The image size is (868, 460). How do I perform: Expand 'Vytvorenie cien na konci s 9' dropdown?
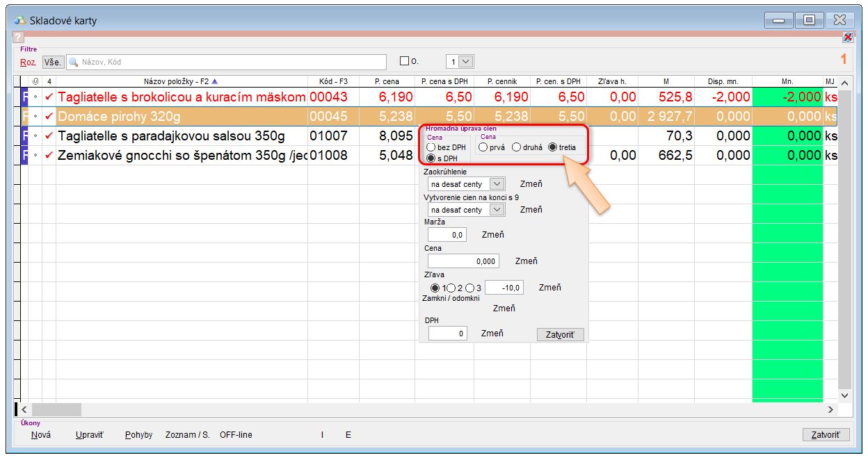pyautogui.click(x=496, y=210)
